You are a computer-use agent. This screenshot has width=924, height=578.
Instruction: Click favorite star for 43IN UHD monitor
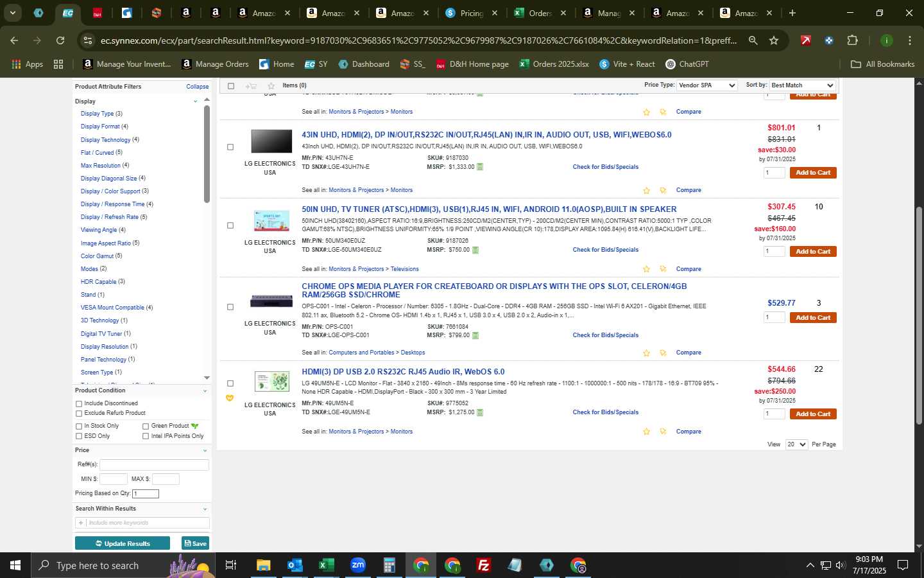647,191
